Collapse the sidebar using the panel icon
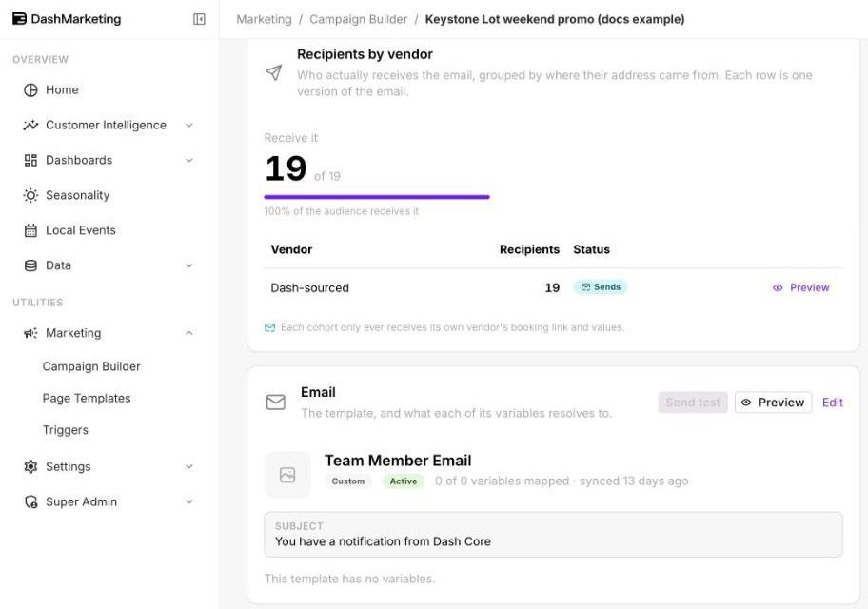 [199, 19]
